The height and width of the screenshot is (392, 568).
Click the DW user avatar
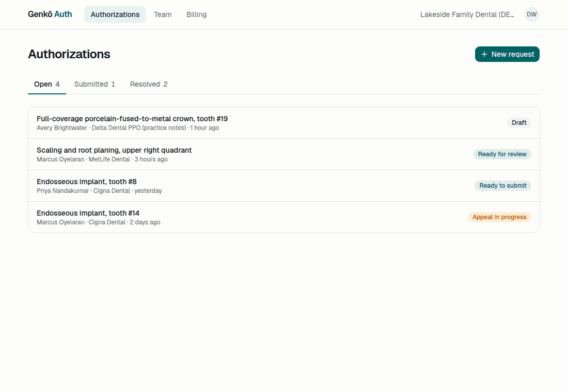pyautogui.click(x=531, y=14)
